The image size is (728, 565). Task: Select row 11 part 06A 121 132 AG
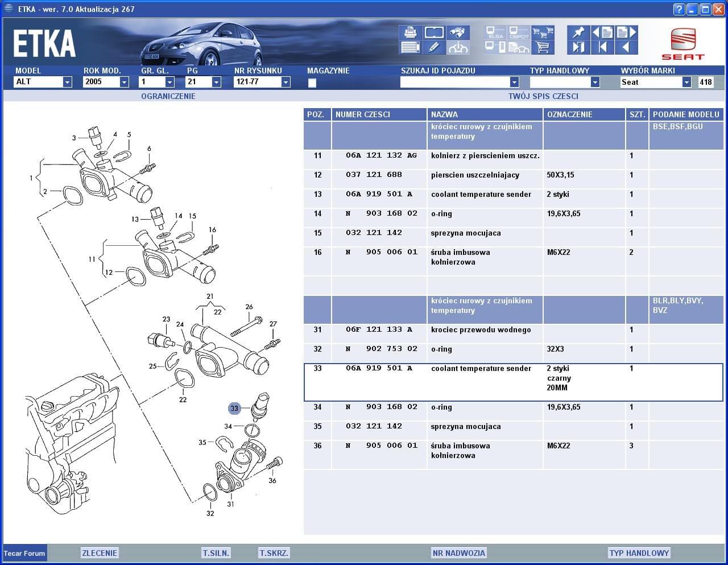514,159
